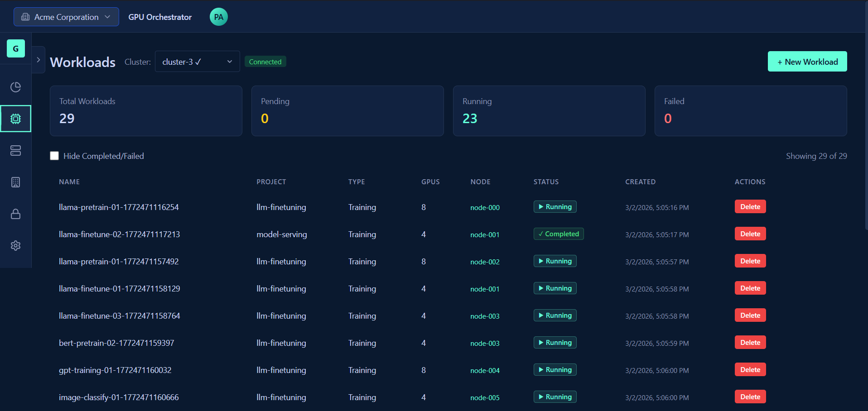868x411 pixels.
Task: Click the Running stats card
Action: pyautogui.click(x=549, y=111)
